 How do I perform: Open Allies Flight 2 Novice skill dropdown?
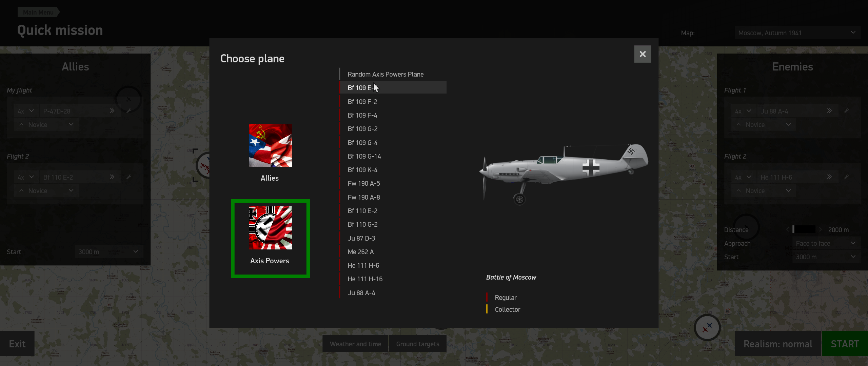(46, 190)
